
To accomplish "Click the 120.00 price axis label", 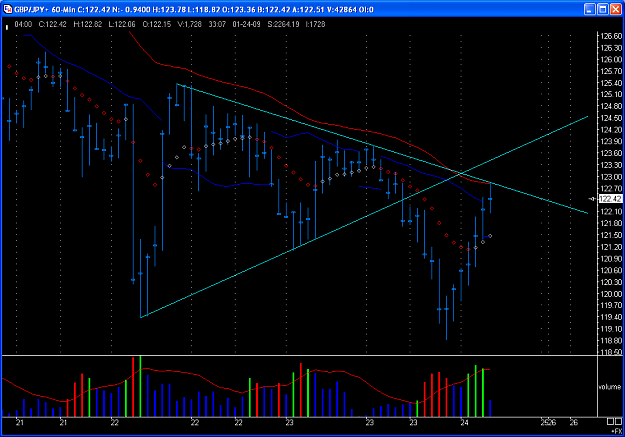I will coord(611,294).
